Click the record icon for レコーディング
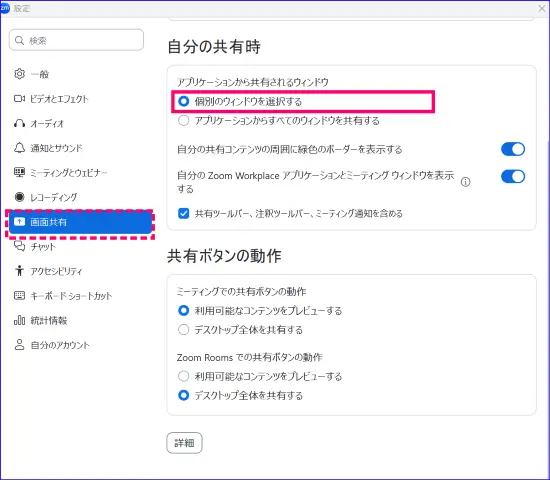 19,197
